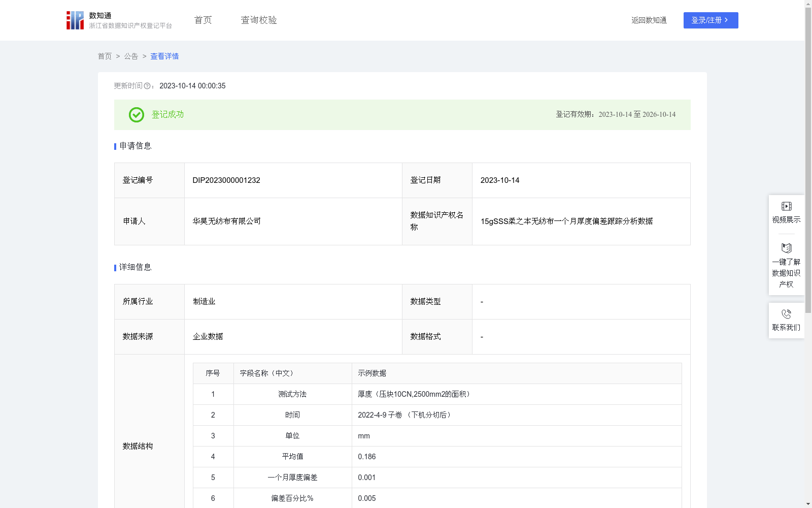
Task: Open the 首页 navigation tab
Action: 203,20
